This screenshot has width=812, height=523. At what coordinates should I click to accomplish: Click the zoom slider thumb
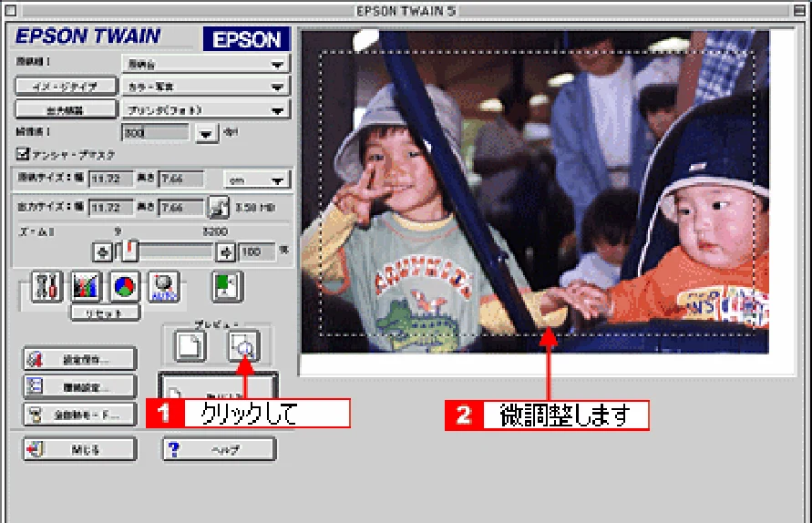130,251
